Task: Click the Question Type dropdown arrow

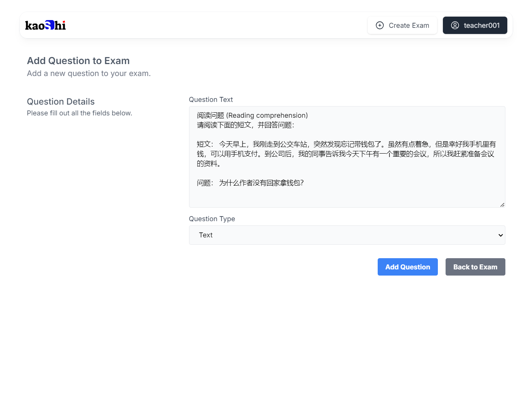Action: [x=500, y=235]
